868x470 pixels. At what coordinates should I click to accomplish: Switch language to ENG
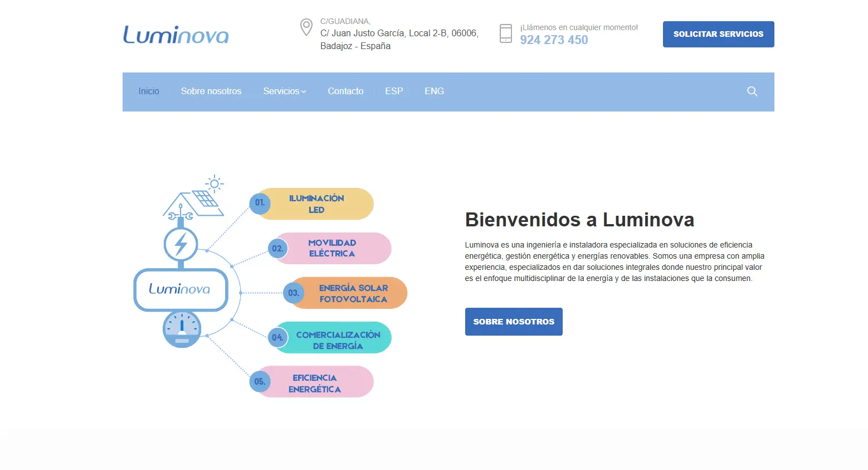(434, 91)
